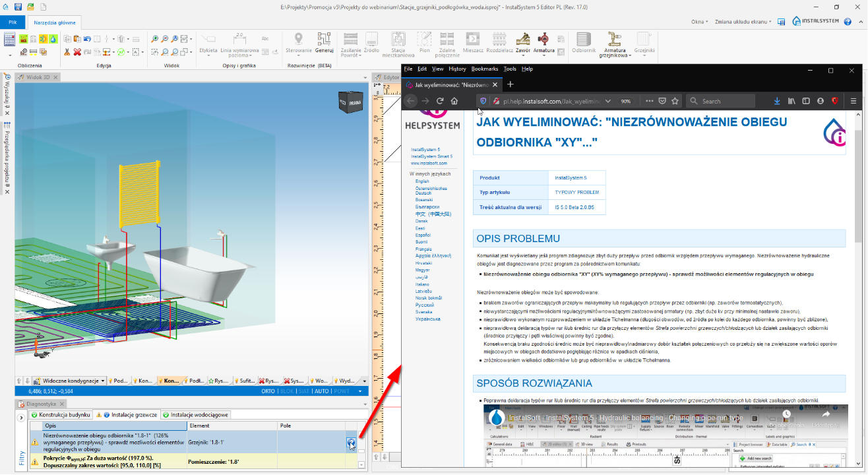Screen dimensions: 868x475
Task: Open the www.instalsoft.com sidebar link
Action: coord(429,163)
